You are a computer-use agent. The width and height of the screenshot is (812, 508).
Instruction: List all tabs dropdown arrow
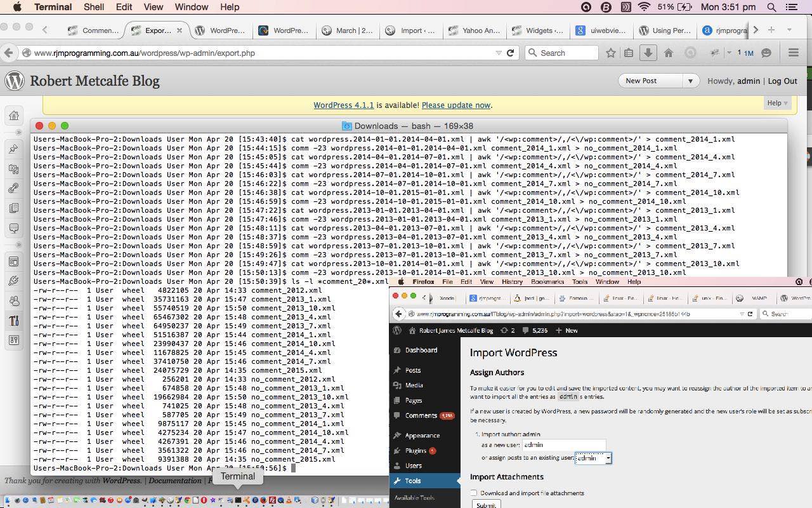coord(789,30)
